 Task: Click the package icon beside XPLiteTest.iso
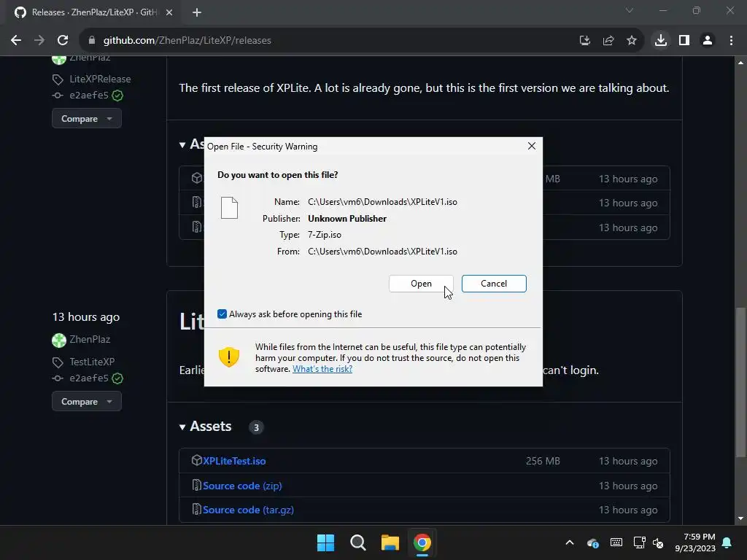pos(197,461)
